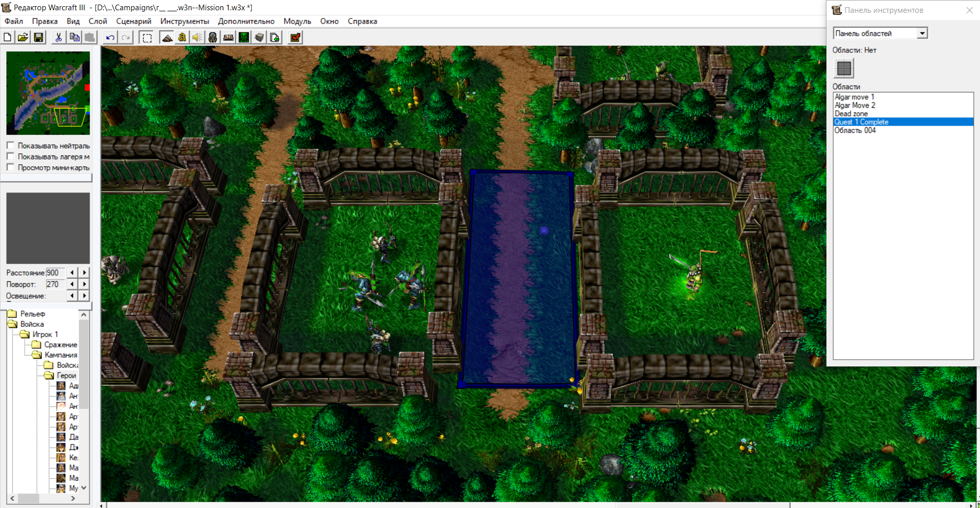Select the add-region tool button

click(x=844, y=68)
